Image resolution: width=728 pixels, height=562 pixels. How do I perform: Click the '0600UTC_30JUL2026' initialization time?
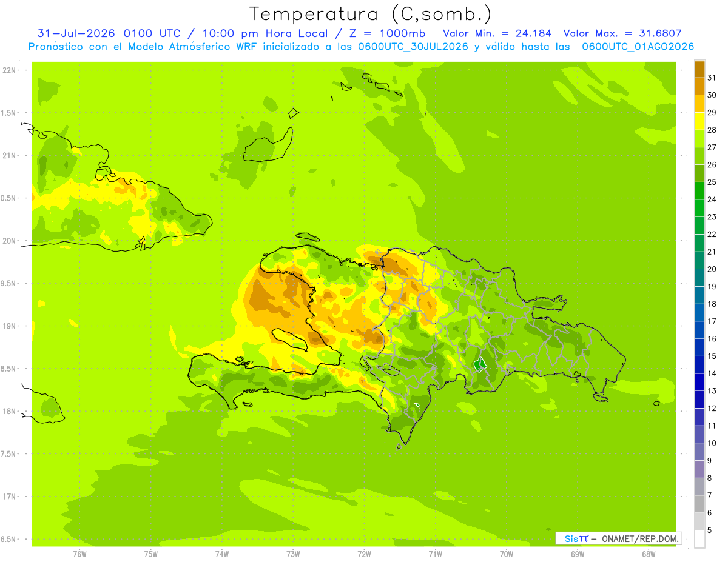coord(413,47)
